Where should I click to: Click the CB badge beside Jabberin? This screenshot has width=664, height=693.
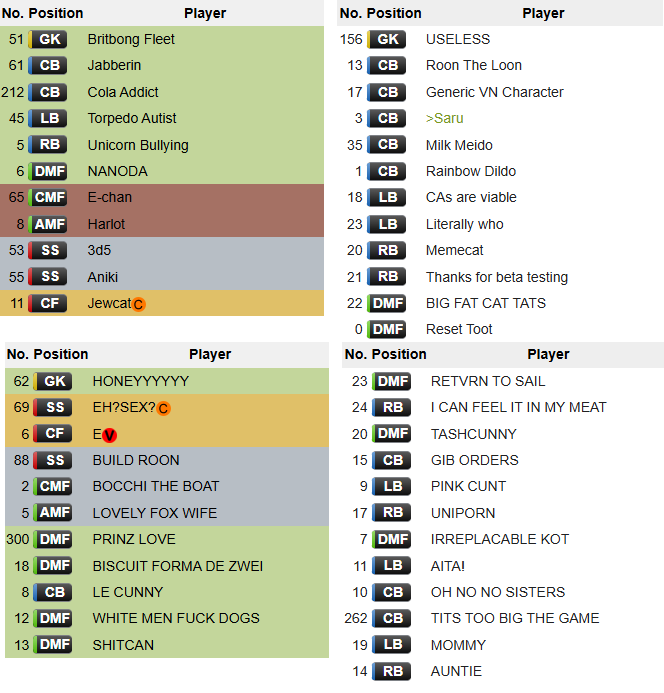tap(48, 65)
